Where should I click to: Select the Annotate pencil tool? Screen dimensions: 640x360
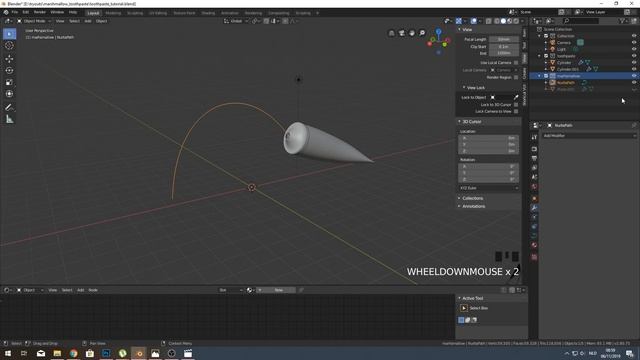click(9, 107)
